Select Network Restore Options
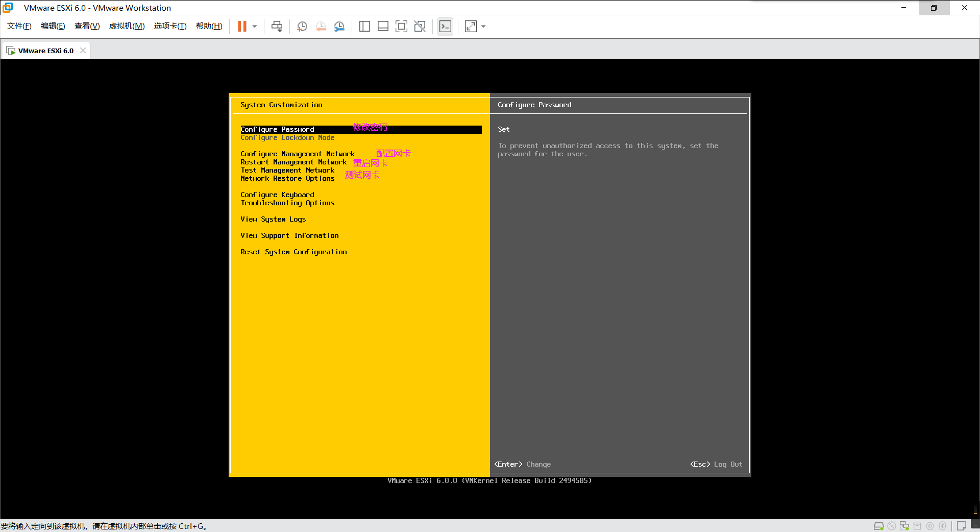 point(287,179)
